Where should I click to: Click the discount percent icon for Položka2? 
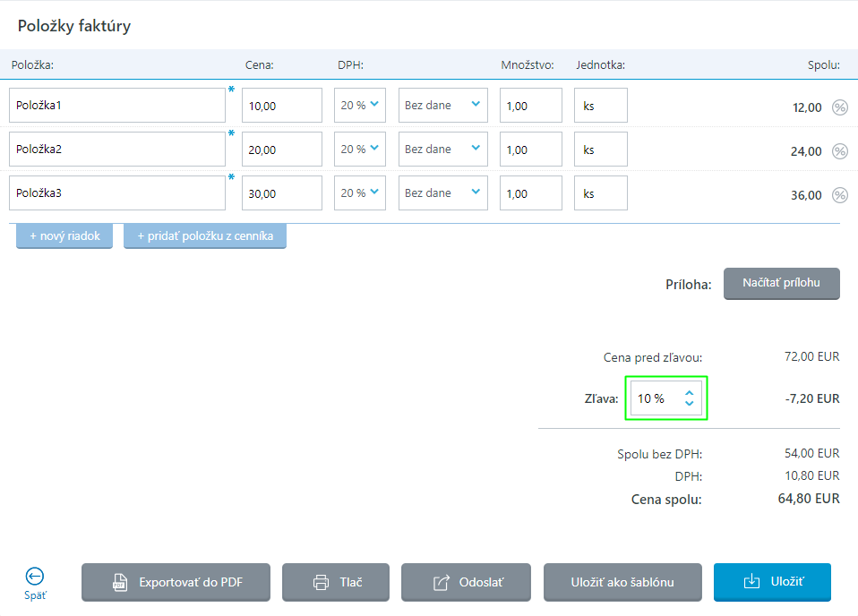pyautogui.click(x=839, y=151)
